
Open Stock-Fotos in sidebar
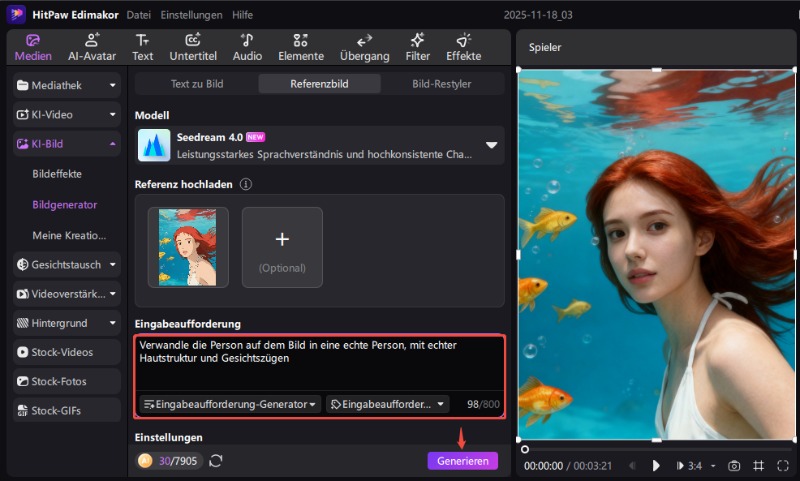coord(67,381)
